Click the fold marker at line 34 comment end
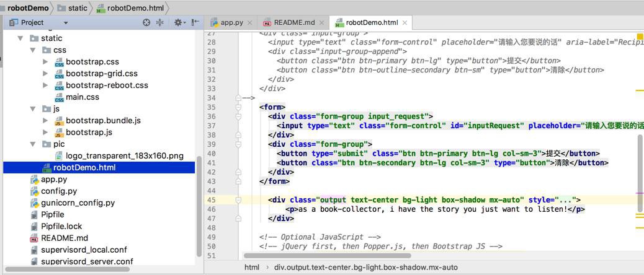Viewport: 644px width, 275px height. pyautogui.click(x=238, y=98)
